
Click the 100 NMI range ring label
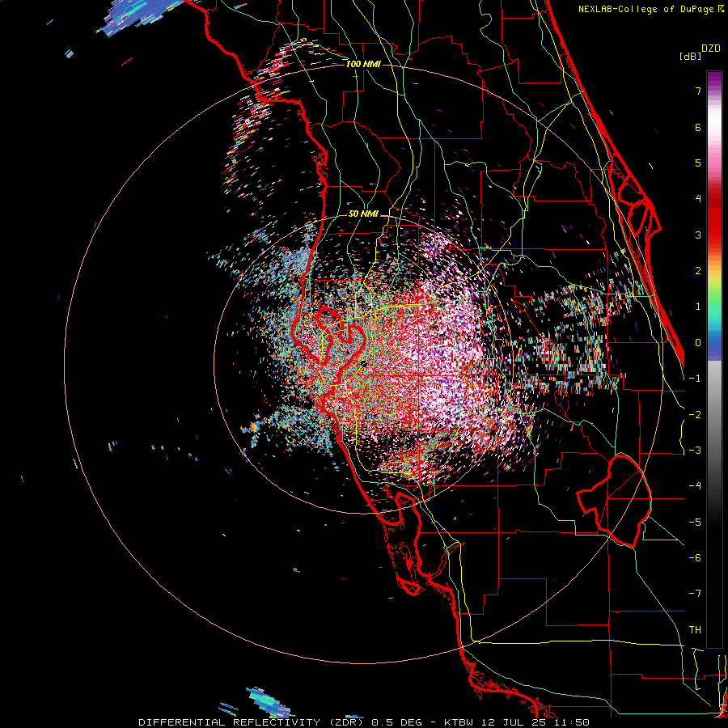pos(363,64)
